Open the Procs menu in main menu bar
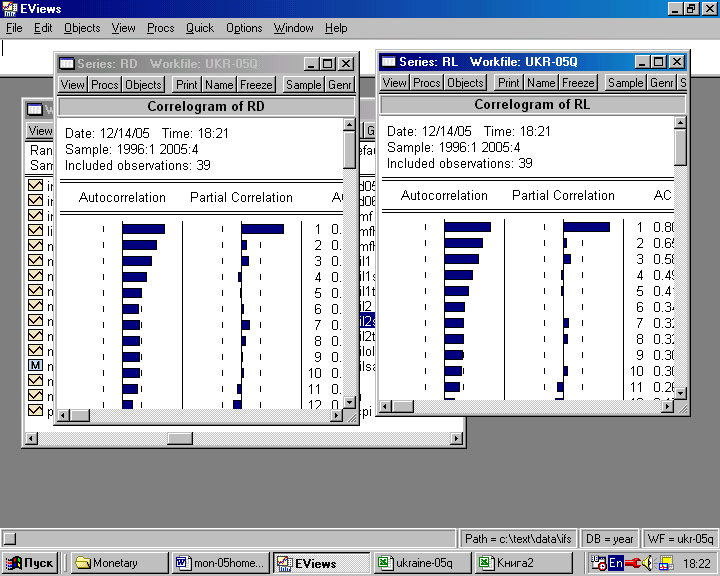The height and width of the screenshot is (576, 720). 161,28
